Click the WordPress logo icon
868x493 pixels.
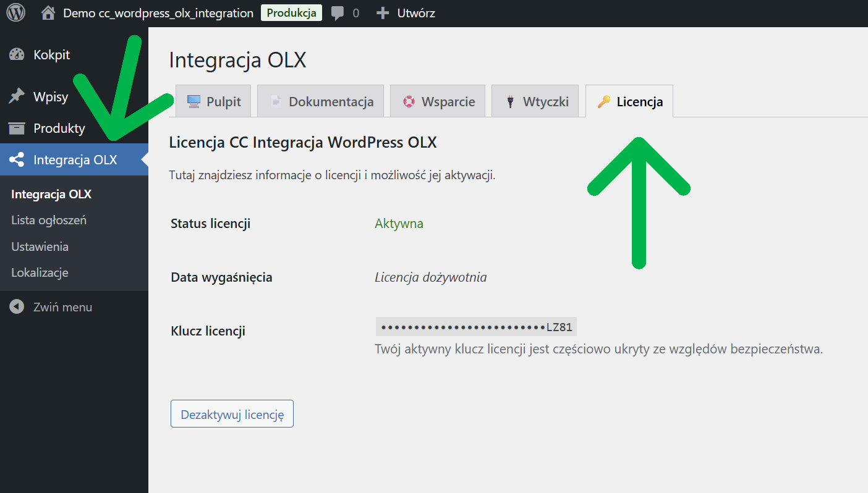(x=16, y=13)
